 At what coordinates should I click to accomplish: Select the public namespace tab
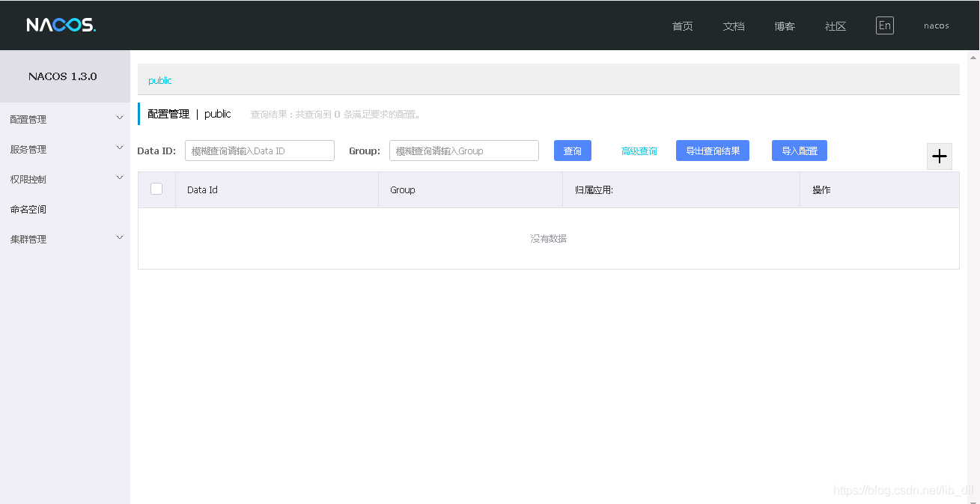(159, 80)
